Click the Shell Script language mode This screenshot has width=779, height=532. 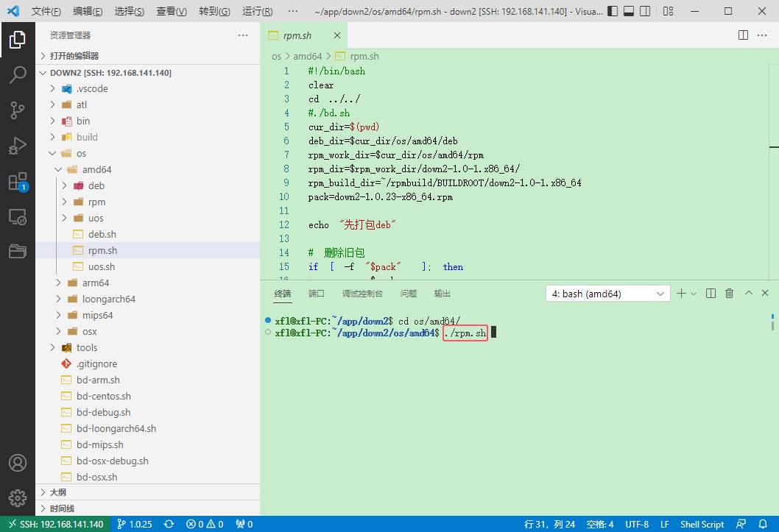point(702,524)
